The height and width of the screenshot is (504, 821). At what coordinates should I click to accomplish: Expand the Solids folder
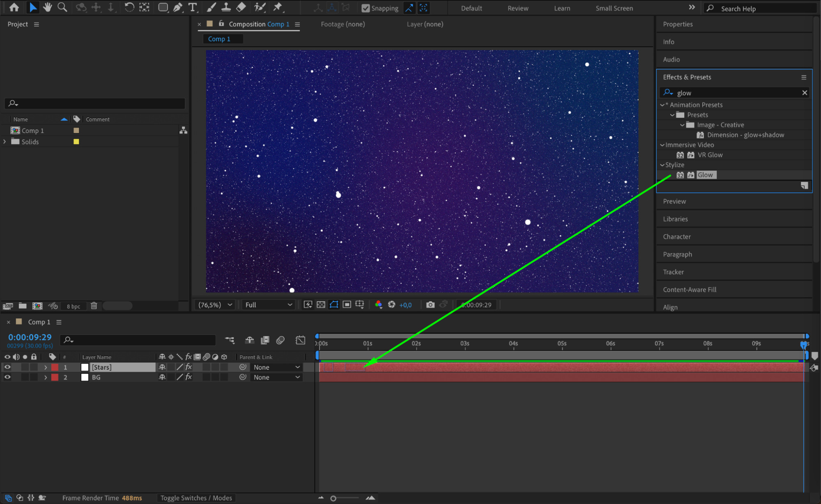click(5, 142)
